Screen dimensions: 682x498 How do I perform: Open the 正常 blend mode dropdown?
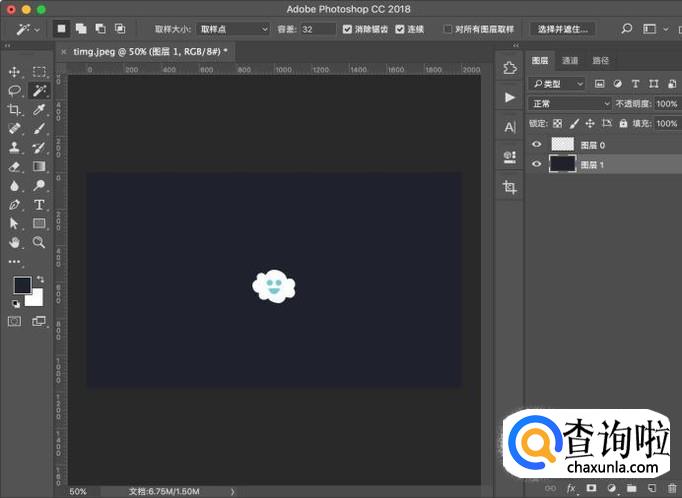570,104
